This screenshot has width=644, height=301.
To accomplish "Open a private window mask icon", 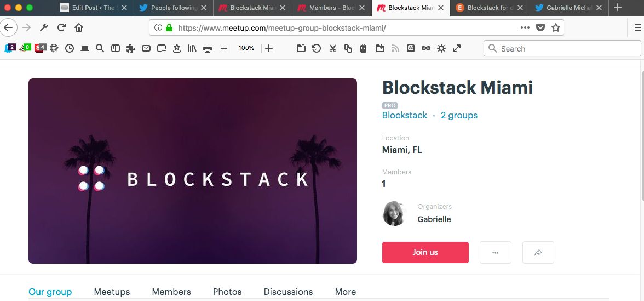I will pyautogui.click(x=426, y=48).
